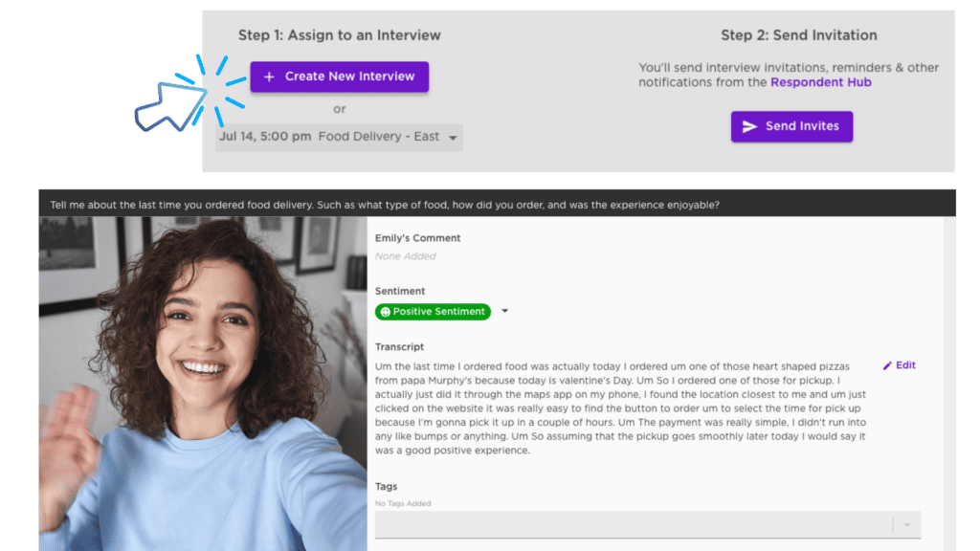
Task: Open the Respondent Hub link
Action: [x=820, y=82]
